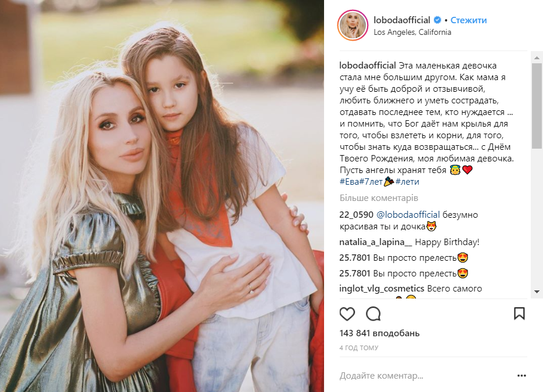Open inglot_vlg_cosmetics commenter profile
The image size is (543, 392).
[x=382, y=289]
